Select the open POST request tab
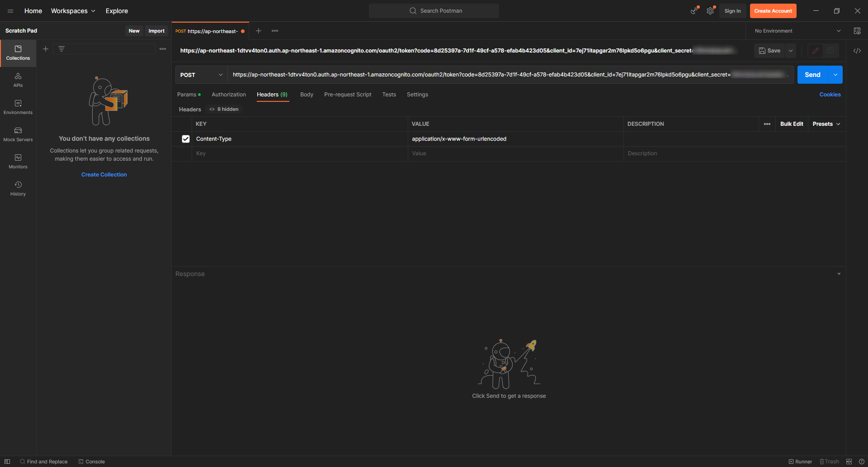The width and height of the screenshot is (868, 467). (210, 31)
